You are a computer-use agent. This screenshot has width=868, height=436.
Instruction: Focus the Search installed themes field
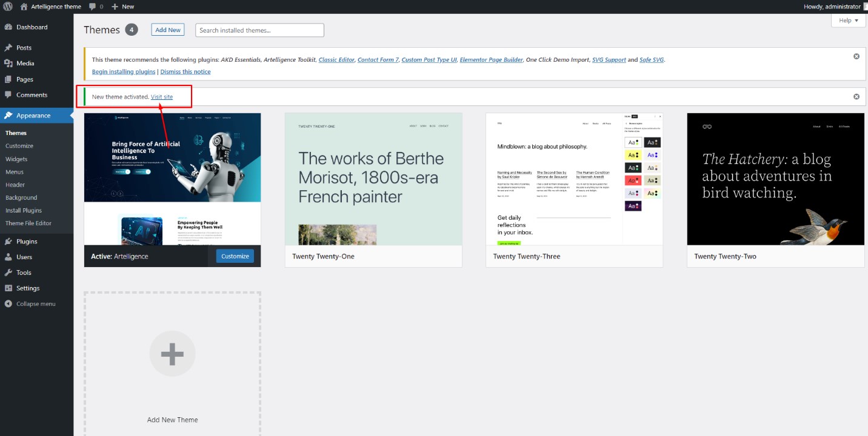[259, 30]
